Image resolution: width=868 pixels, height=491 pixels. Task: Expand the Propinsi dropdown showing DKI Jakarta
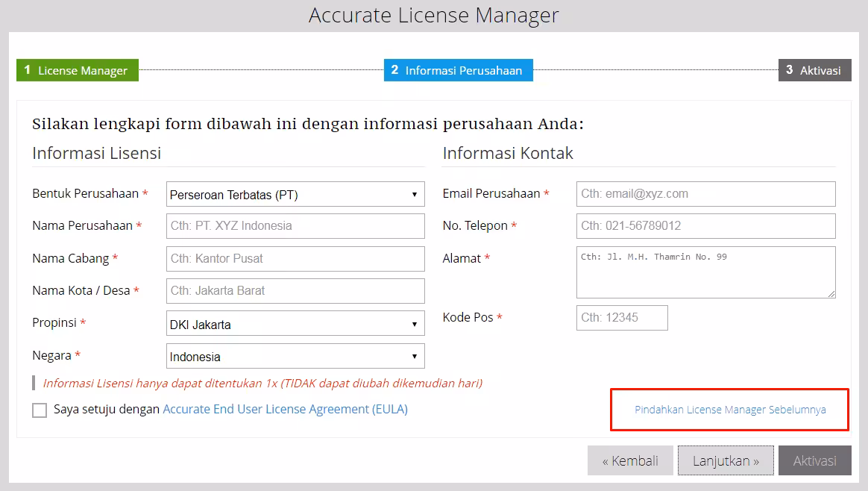(295, 324)
